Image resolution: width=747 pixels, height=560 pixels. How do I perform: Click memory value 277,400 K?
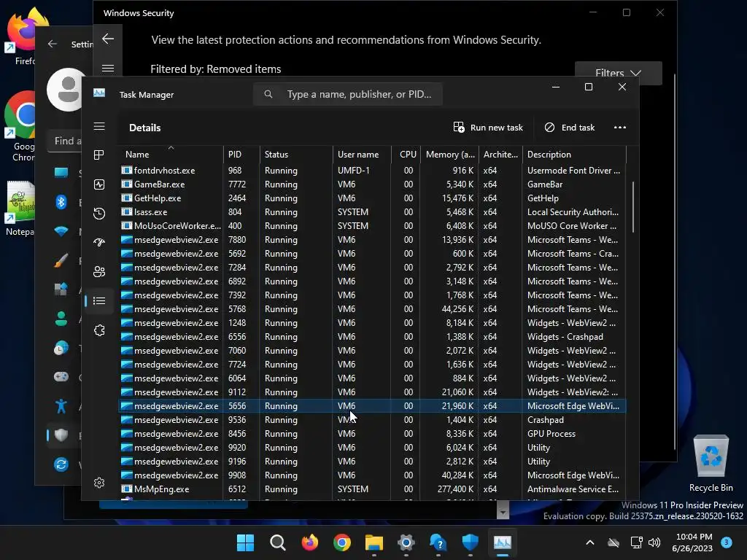(x=455, y=489)
